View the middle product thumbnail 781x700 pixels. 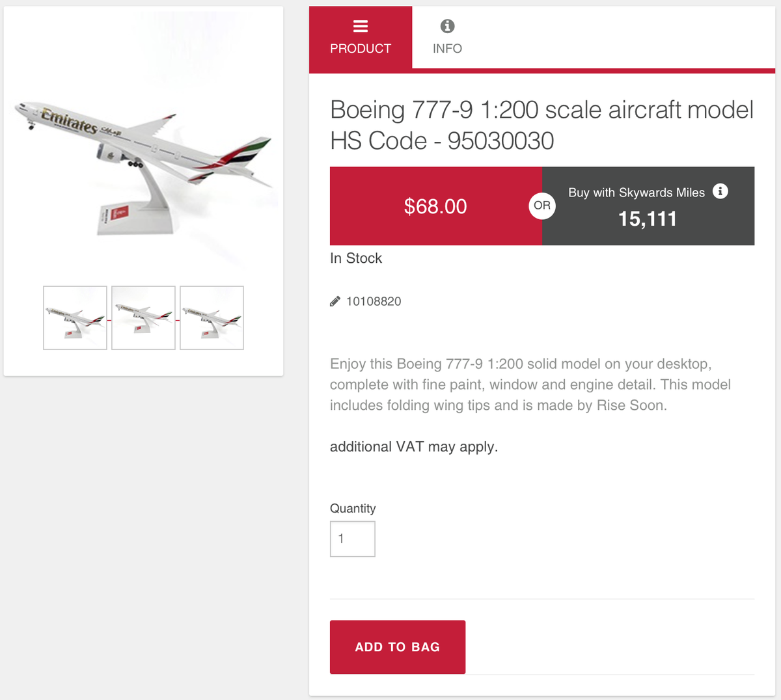(x=143, y=317)
